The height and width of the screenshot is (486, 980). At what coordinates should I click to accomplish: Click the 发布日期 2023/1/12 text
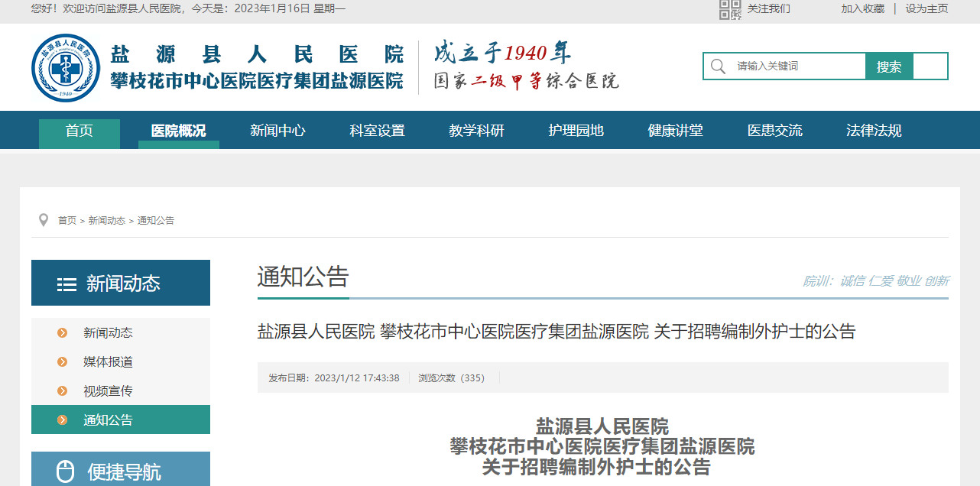pyautogui.click(x=334, y=378)
